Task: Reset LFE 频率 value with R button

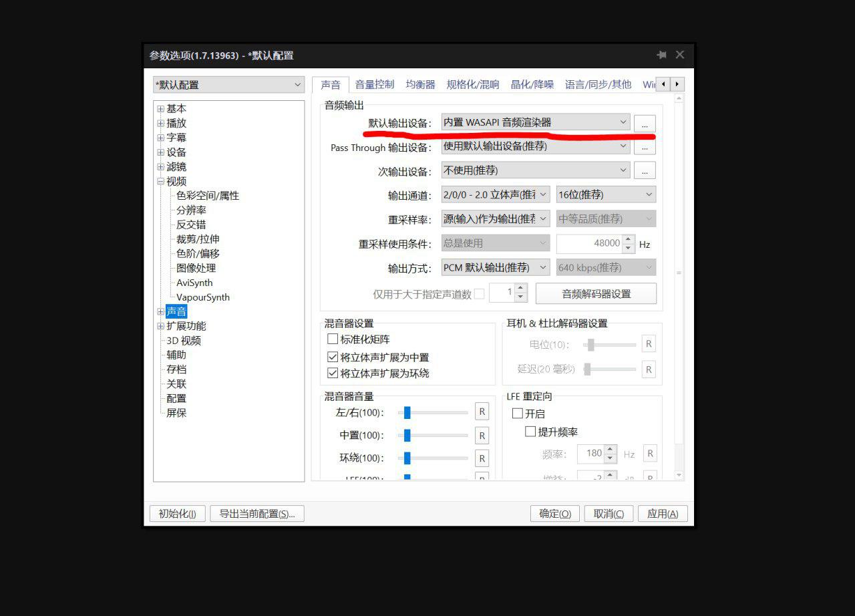Action: tap(649, 453)
